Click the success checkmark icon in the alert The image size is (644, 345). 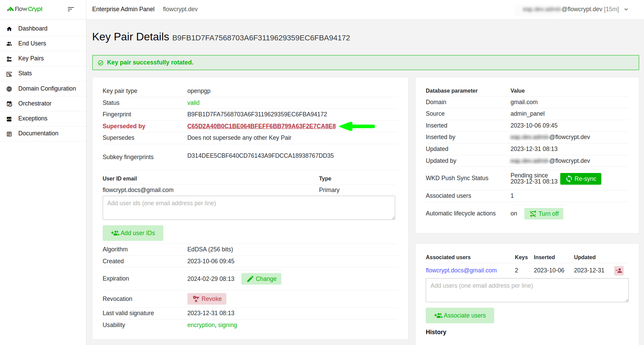click(100, 63)
